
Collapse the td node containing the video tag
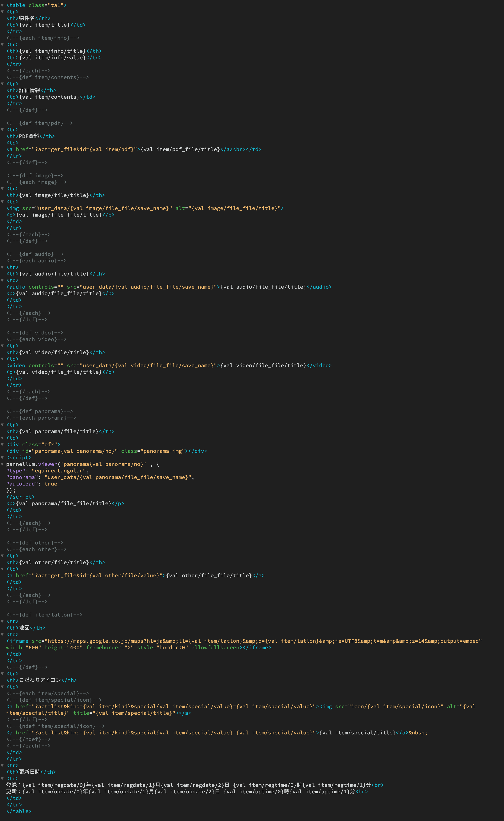tap(2, 359)
